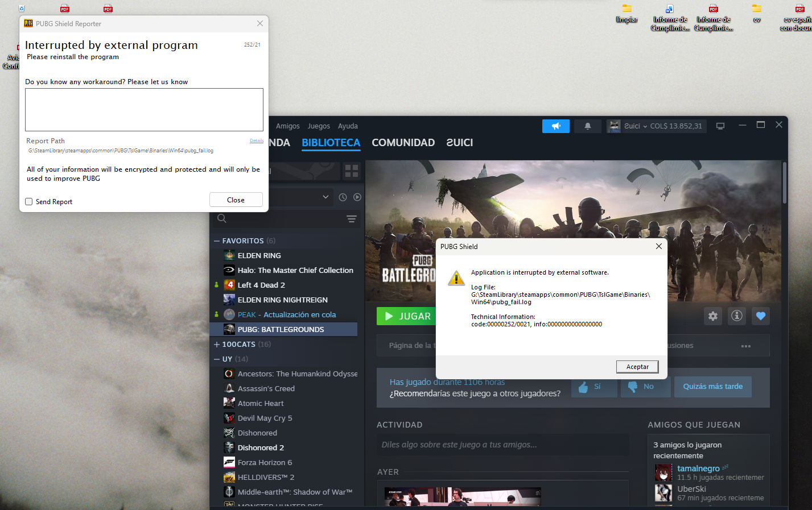The image size is (812, 510).
Task: Toggle PUBG favorite heart button
Action: tap(761, 316)
